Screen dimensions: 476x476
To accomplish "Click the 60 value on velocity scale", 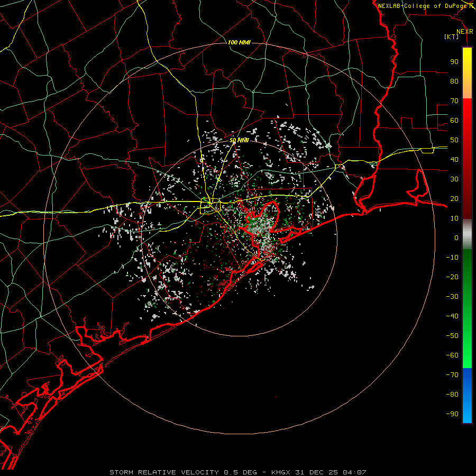I will pyautogui.click(x=454, y=120).
